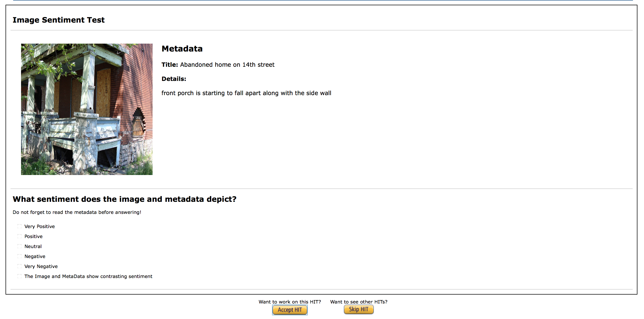Image resolution: width=644 pixels, height=319 pixels.
Task: Pick the Very Negative option
Action: [x=19, y=266]
